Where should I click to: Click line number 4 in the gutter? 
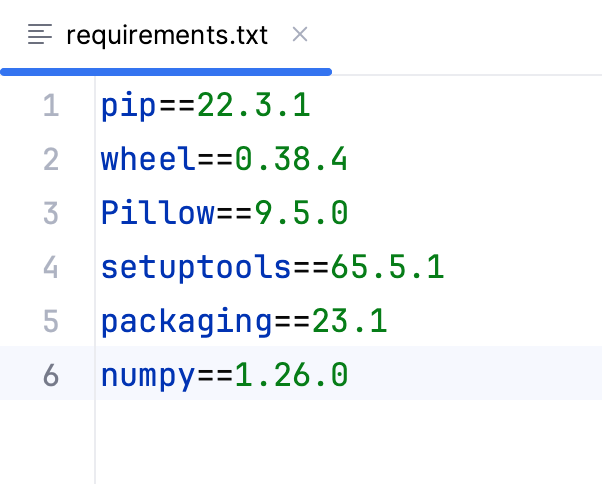pos(51,267)
